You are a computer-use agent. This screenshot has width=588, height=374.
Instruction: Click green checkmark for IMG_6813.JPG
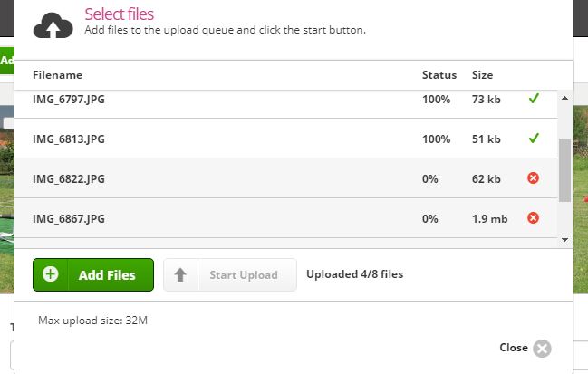[534, 139]
